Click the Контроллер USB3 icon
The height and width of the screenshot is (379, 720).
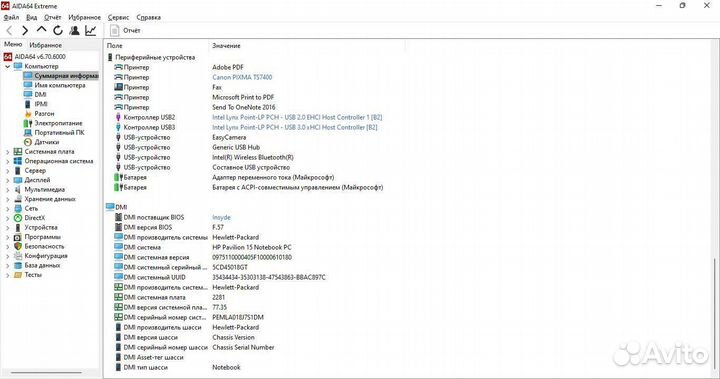[118, 127]
